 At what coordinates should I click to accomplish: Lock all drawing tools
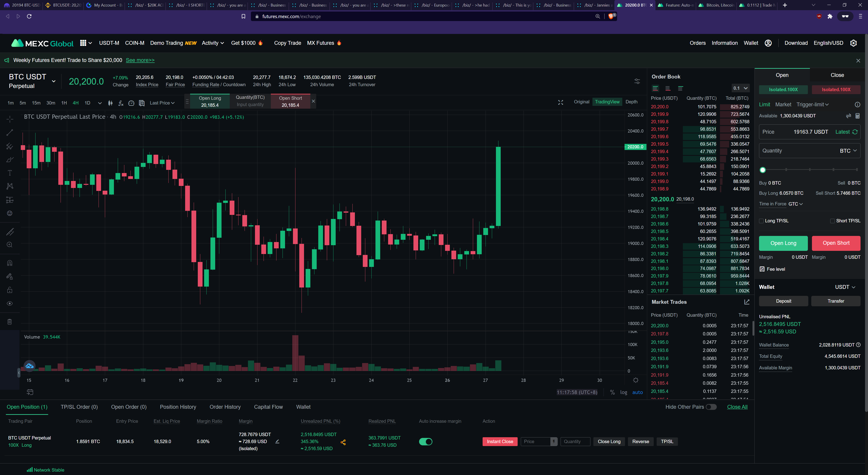10,290
